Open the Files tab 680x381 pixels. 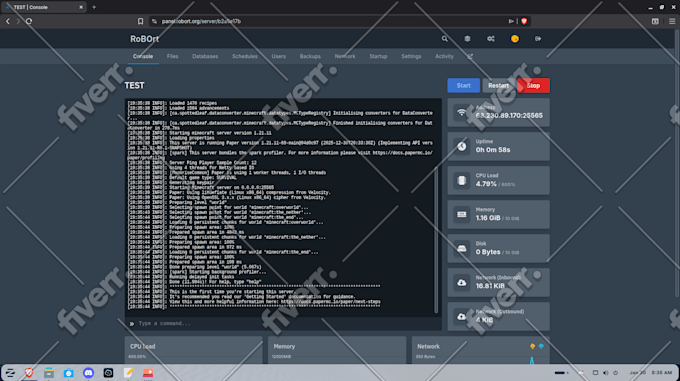pos(173,56)
